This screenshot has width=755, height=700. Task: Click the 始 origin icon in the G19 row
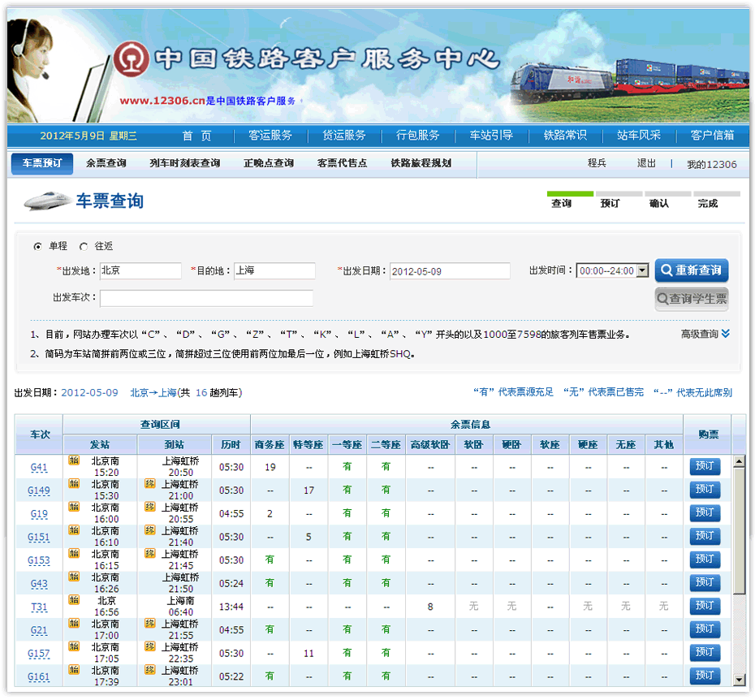[74, 507]
